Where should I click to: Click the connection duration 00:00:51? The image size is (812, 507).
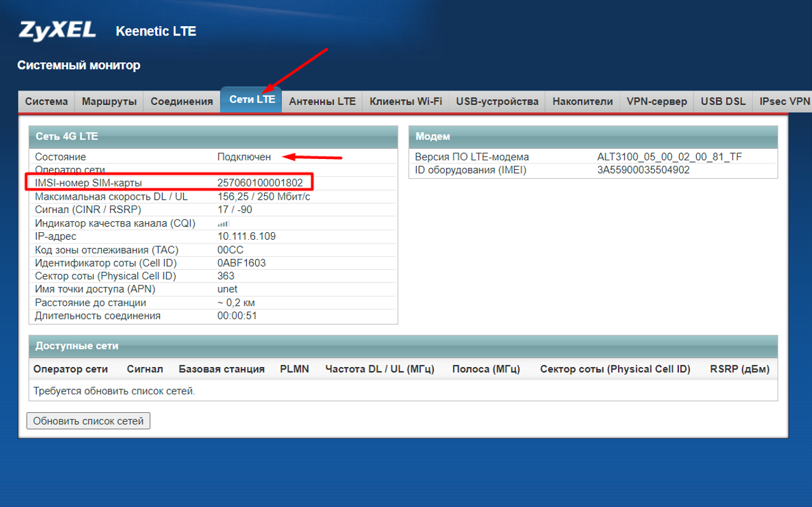[237, 316]
